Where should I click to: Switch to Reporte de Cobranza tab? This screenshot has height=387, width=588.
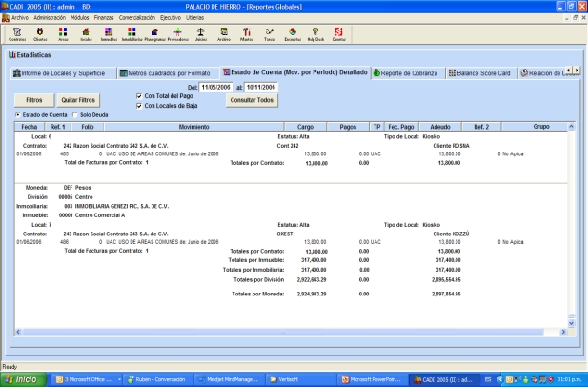pos(407,72)
